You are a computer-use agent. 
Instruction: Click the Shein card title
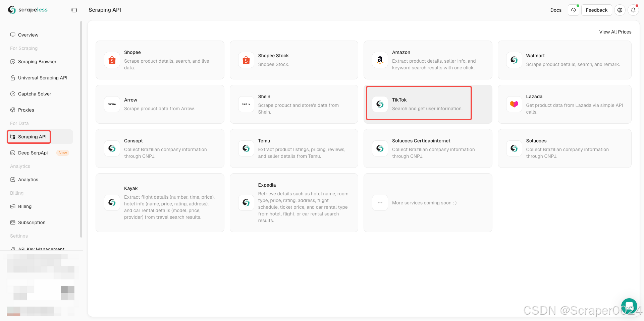pos(264,97)
